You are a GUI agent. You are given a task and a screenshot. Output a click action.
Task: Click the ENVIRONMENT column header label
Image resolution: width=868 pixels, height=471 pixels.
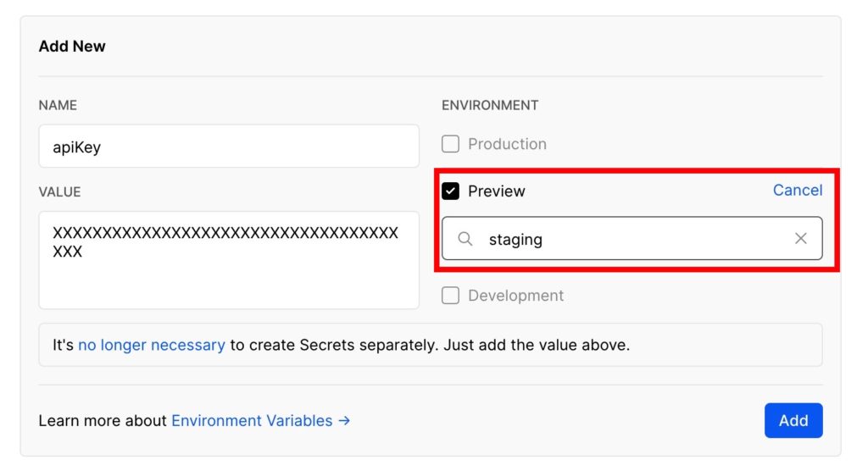[490, 105]
